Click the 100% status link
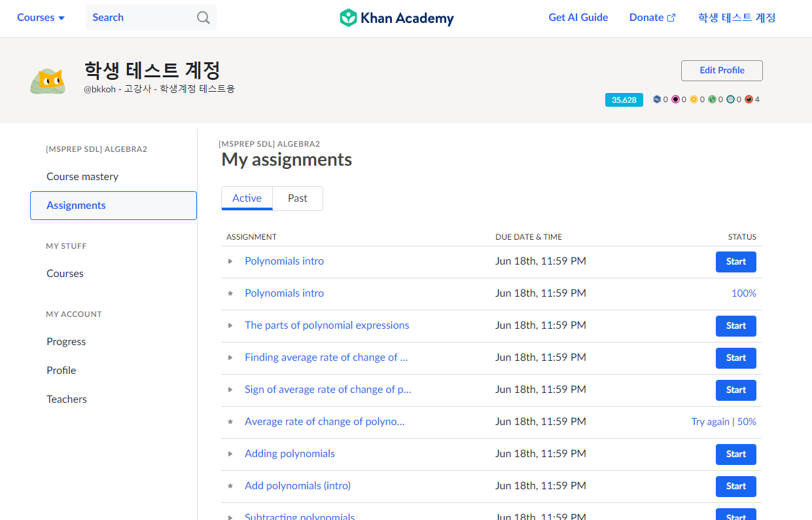The image size is (812, 520). tap(744, 293)
